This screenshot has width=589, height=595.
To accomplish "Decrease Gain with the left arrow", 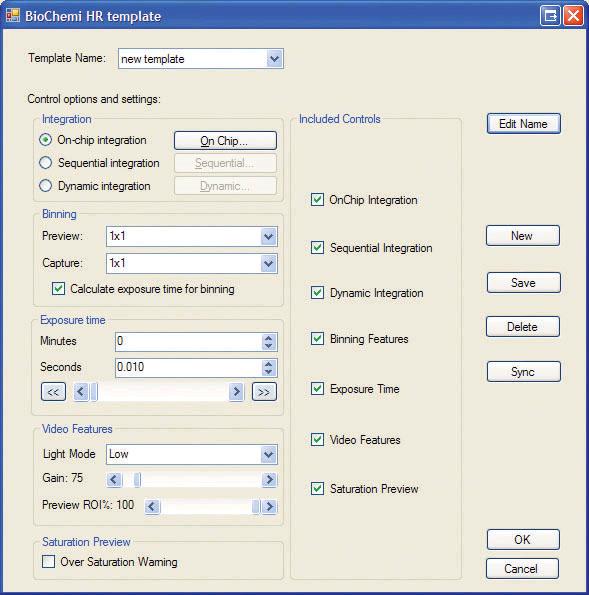I will (x=114, y=480).
